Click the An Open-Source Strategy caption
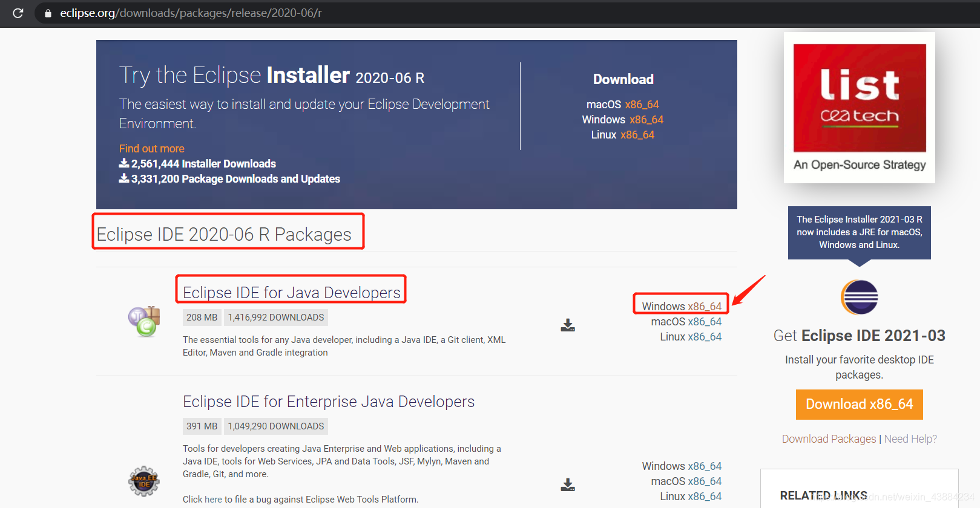The height and width of the screenshot is (508, 980). (x=860, y=164)
